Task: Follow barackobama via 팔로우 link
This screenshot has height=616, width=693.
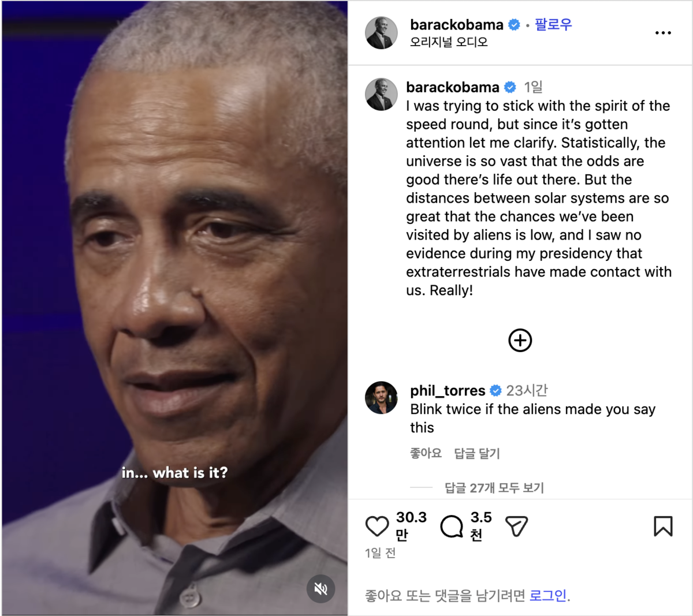Action: [x=553, y=25]
